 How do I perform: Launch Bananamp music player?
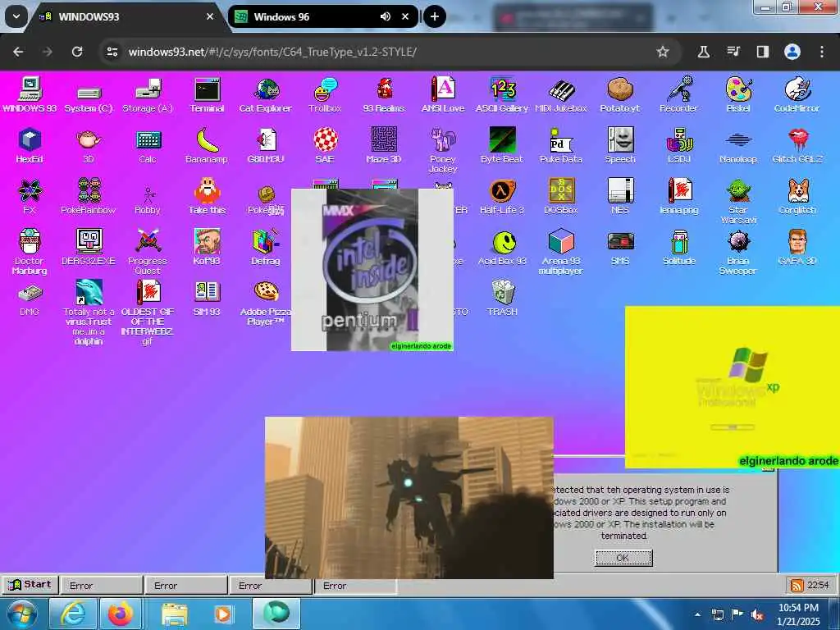point(207,146)
